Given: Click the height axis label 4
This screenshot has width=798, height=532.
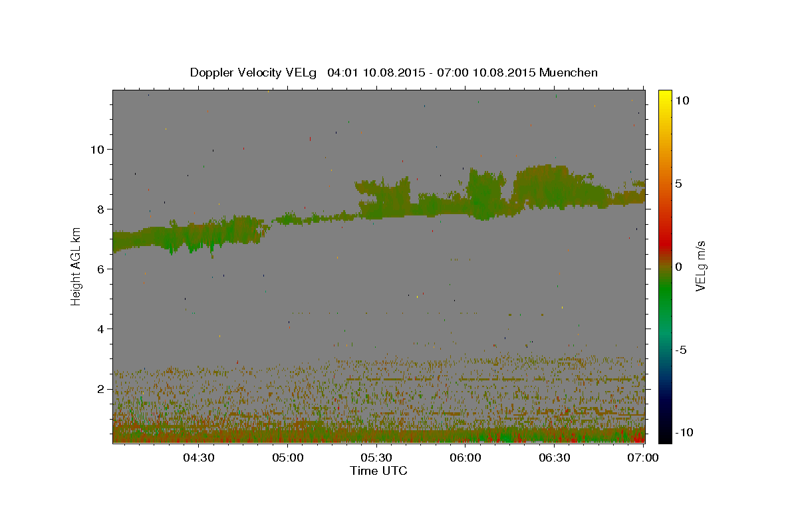Looking at the screenshot, I should click(100, 329).
